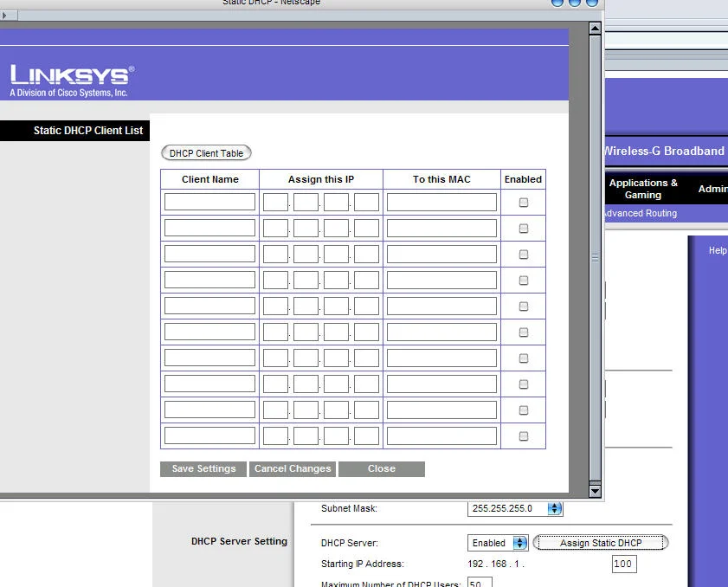Check the last row's Enabled checkbox
This screenshot has width=728, height=587.
pyautogui.click(x=524, y=436)
